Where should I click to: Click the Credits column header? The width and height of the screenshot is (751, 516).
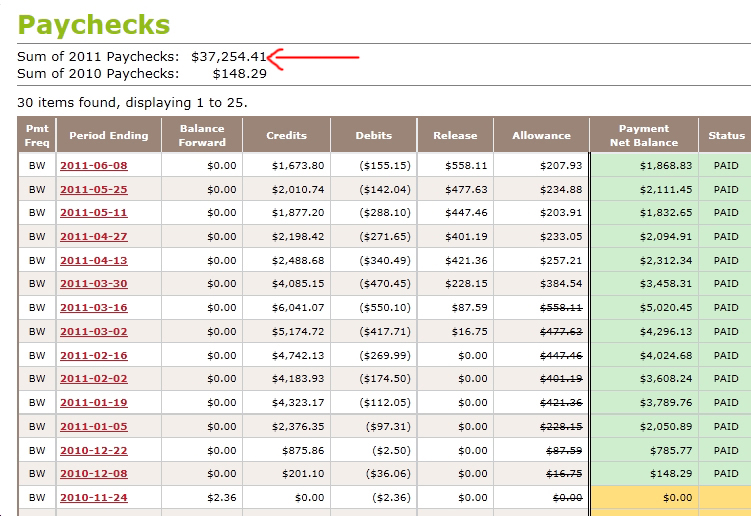click(x=286, y=136)
